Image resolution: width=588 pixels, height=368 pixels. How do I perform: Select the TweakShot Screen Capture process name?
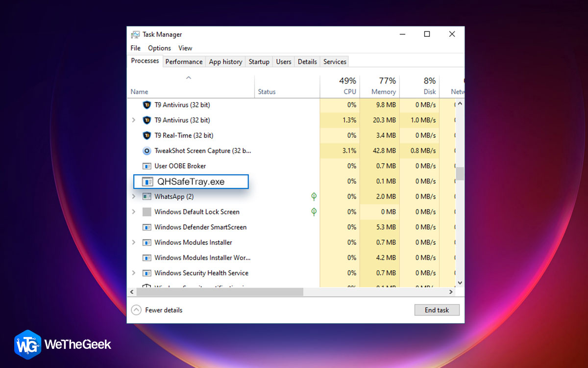(203, 151)
